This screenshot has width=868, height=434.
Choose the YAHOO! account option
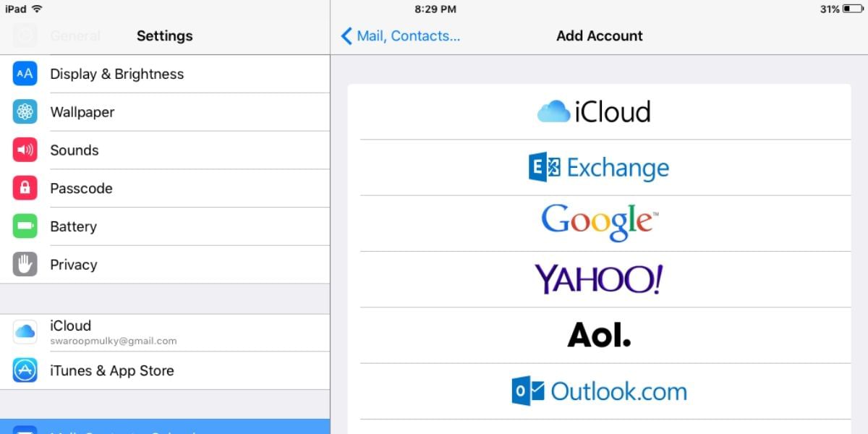[599, 280]
